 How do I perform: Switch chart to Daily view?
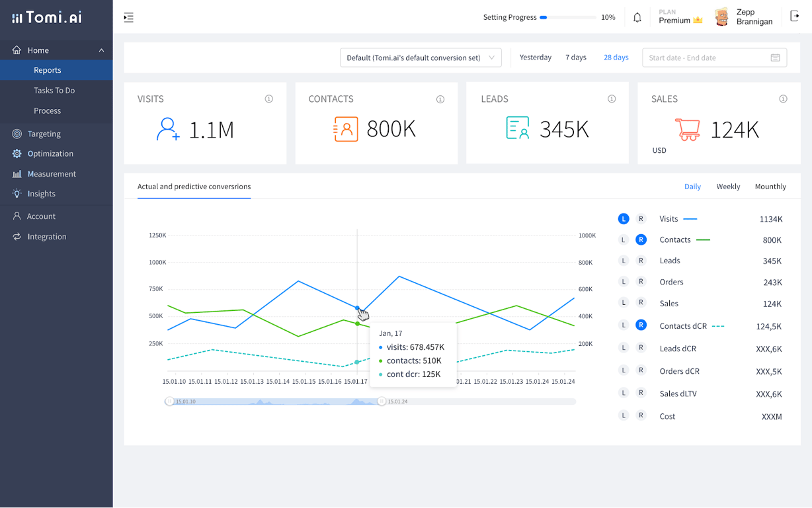[x=692, y=187]
